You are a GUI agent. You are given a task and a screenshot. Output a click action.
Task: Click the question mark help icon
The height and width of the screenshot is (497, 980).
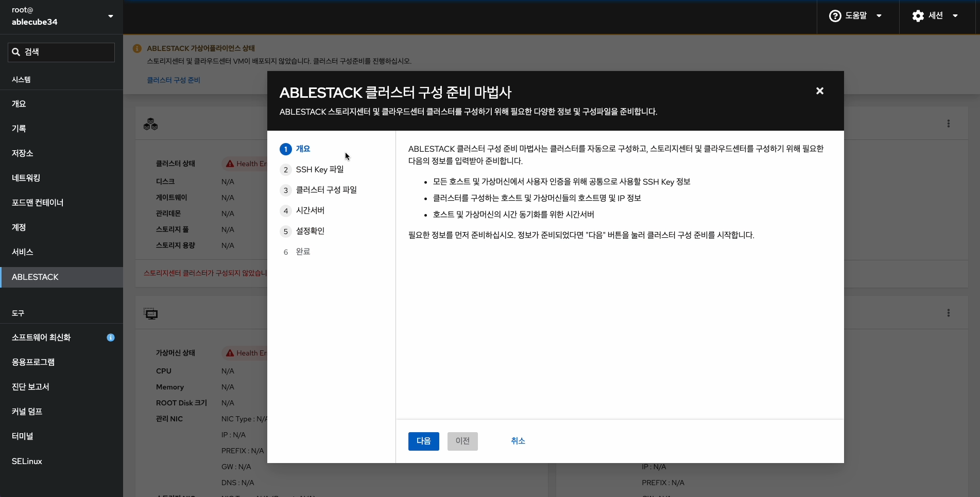click(834, 15)
